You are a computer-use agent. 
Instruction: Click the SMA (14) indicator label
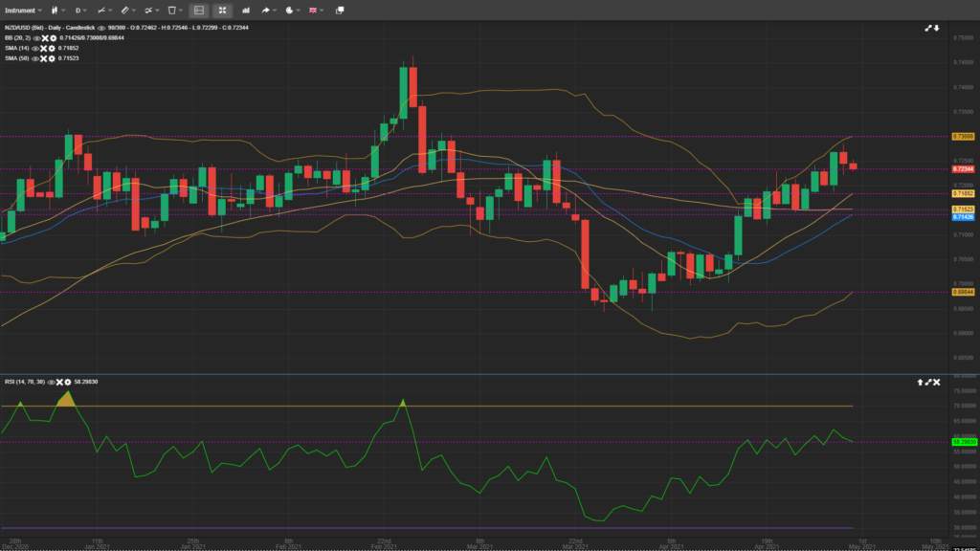coord(17,48)
